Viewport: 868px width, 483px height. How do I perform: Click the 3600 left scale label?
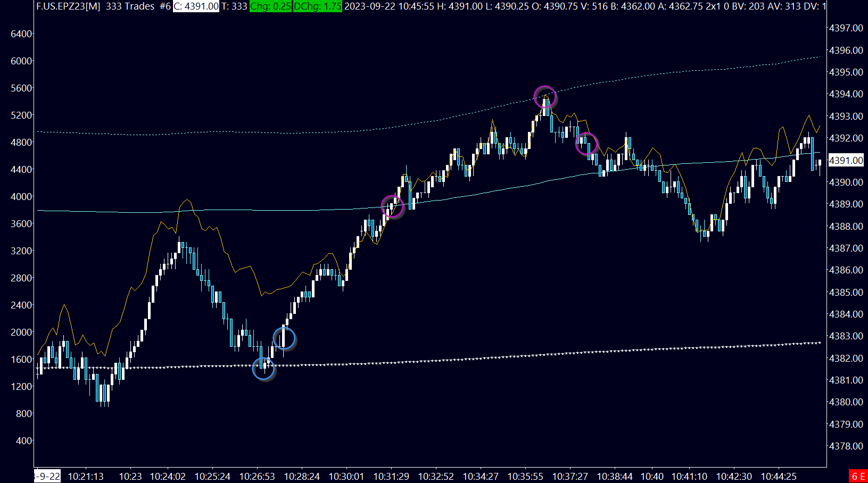coord(21,224)
